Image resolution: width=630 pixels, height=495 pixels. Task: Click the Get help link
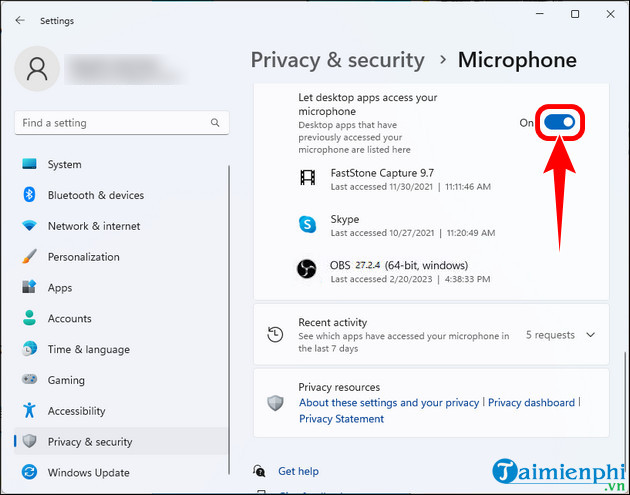[298, 471]
